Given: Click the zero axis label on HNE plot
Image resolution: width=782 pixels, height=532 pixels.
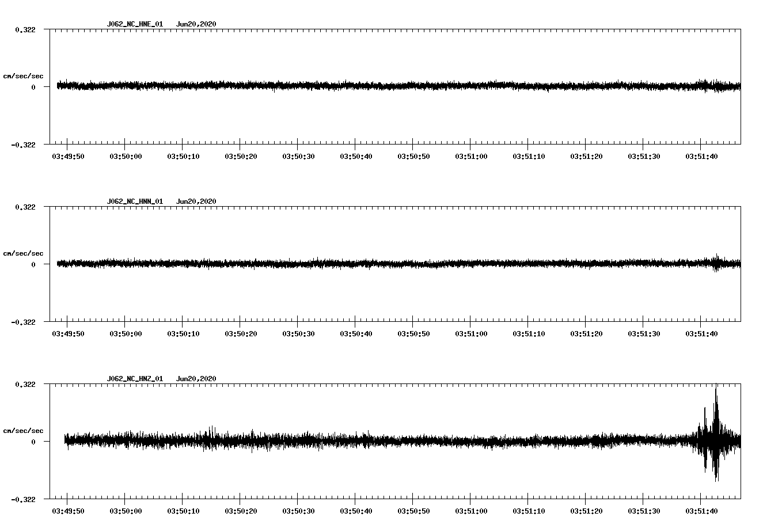Looking at the screenshot, I should point(33,88).
